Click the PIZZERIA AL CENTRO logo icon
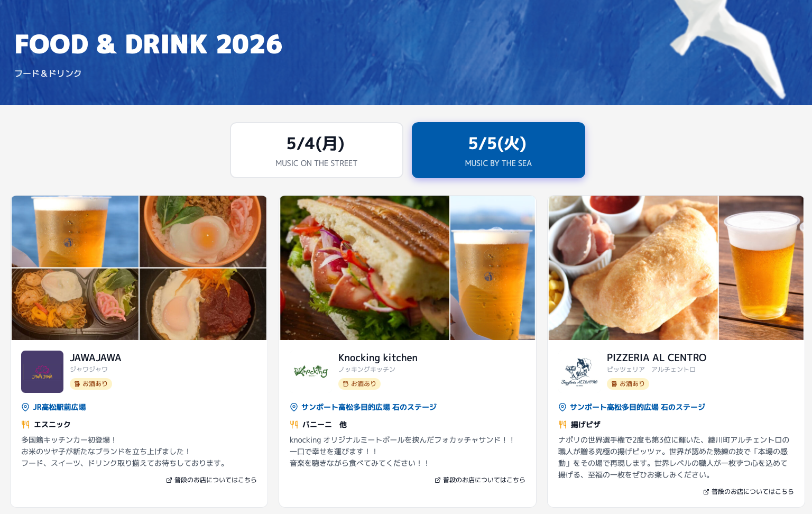The height and width of the screenshot is (514, 812). [x=579, y=372]
